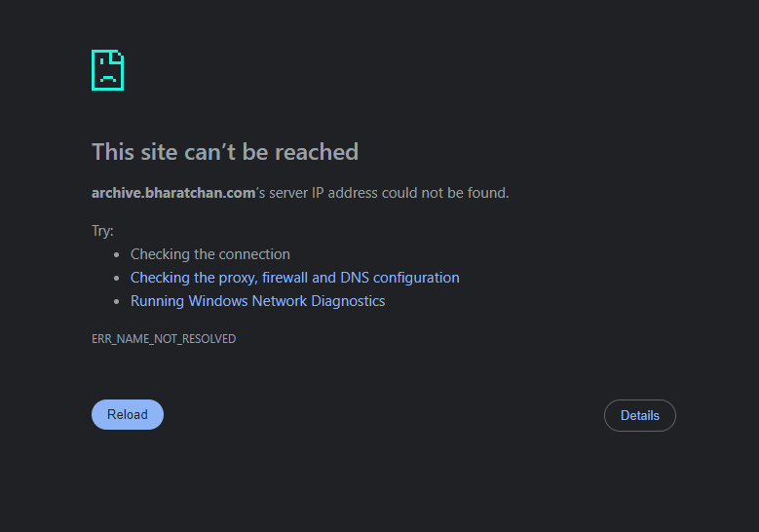
Task: Open proxy, firewall and DNS configuration link
Action: click(x=295, y=278)
